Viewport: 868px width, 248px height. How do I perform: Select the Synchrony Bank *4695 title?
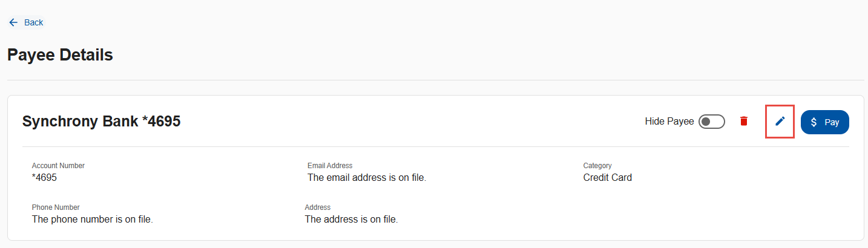pyautogui.click(x=102, y=122)
